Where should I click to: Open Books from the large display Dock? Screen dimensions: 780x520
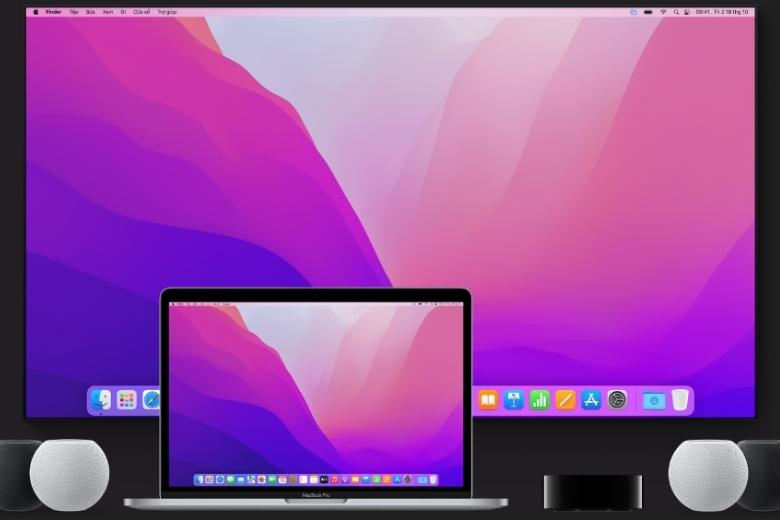(488, 400)
